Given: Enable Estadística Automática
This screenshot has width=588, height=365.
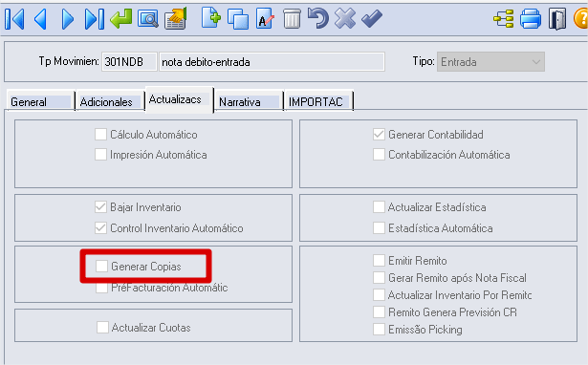Looking at the screenshot, I should pyautogui.click(x=379, y=227).
